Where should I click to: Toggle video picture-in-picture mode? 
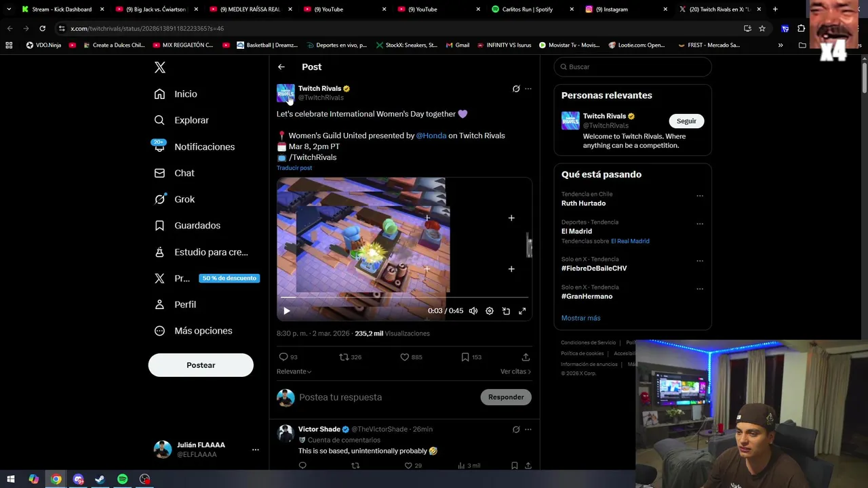(506, 311)
